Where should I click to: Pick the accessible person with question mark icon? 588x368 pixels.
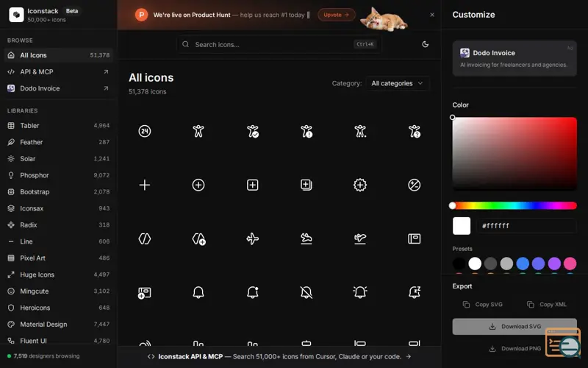click(414, 131)
